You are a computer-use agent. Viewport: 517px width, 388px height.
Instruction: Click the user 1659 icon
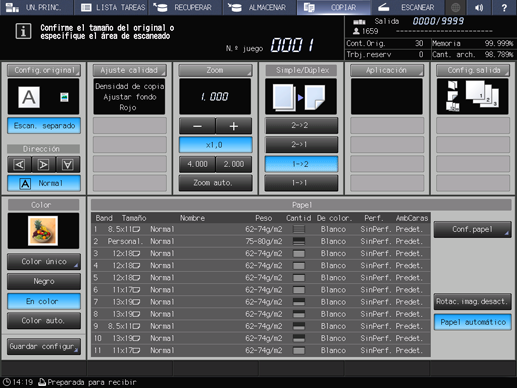(356, 31)
